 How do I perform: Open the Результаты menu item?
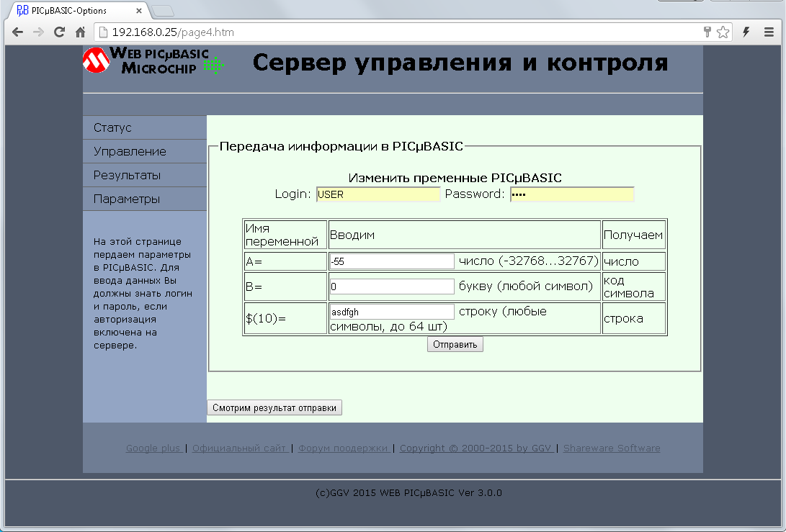point(145,176)
